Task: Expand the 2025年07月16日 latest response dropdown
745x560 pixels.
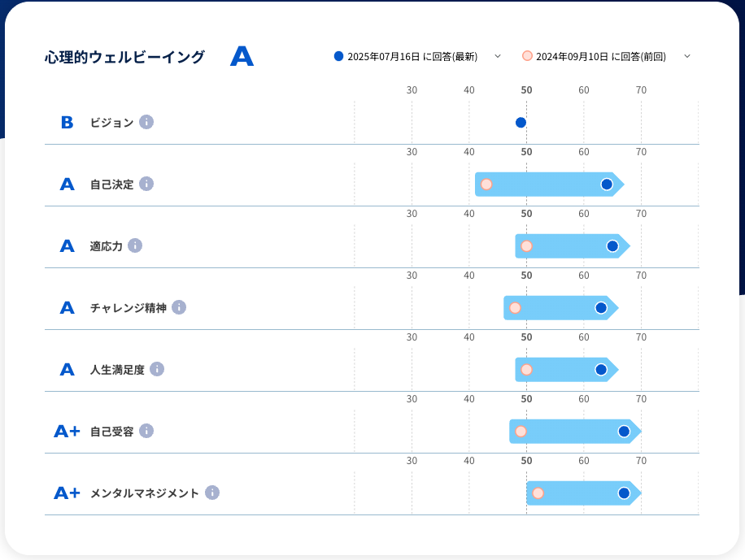Action: tap(498, 56)
